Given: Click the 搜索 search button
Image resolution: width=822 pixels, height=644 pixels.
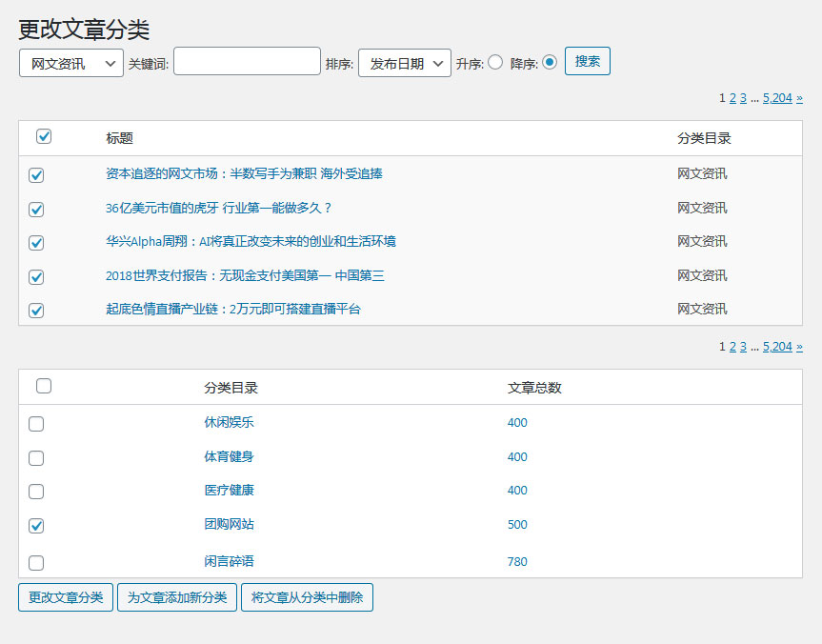Looking at the screenshot, I should [x=587, y=61].
